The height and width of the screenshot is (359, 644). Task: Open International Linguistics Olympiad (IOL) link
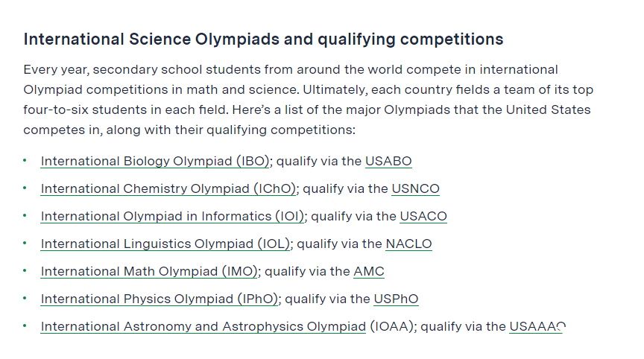click(x=165, y=244)
